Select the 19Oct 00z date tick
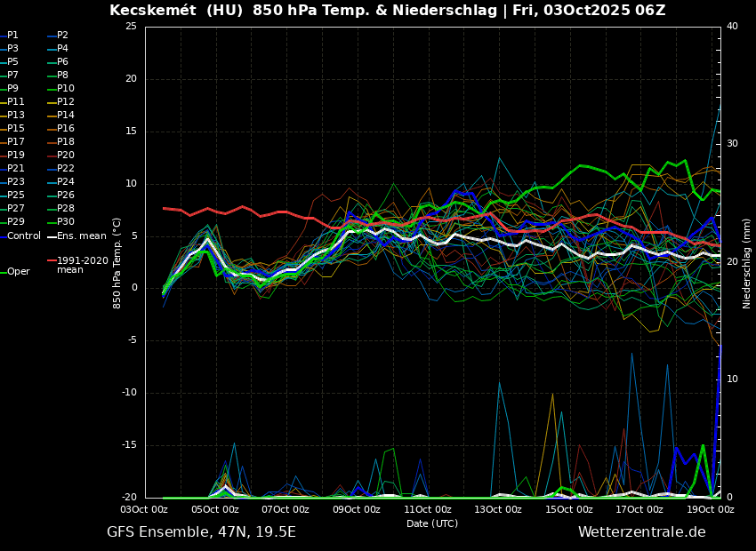 (711, 509)
